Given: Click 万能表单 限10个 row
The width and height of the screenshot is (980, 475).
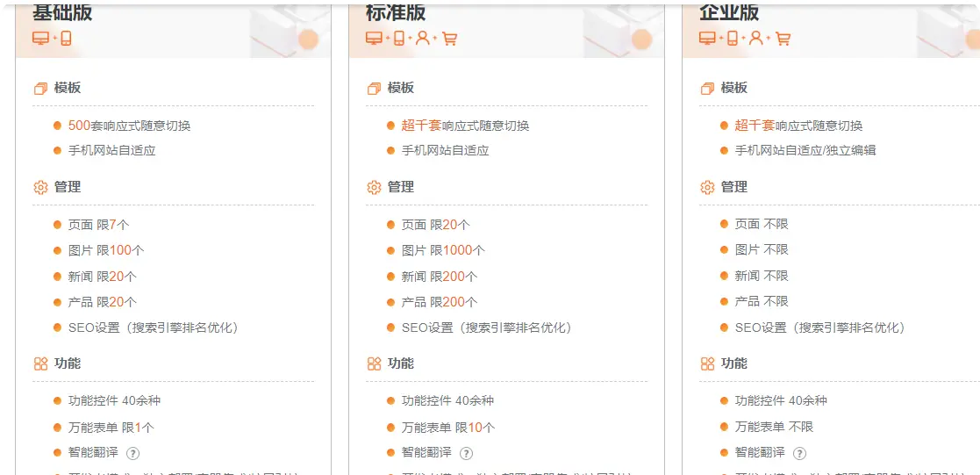Looking at the screenshot, I should click(448, 428).
